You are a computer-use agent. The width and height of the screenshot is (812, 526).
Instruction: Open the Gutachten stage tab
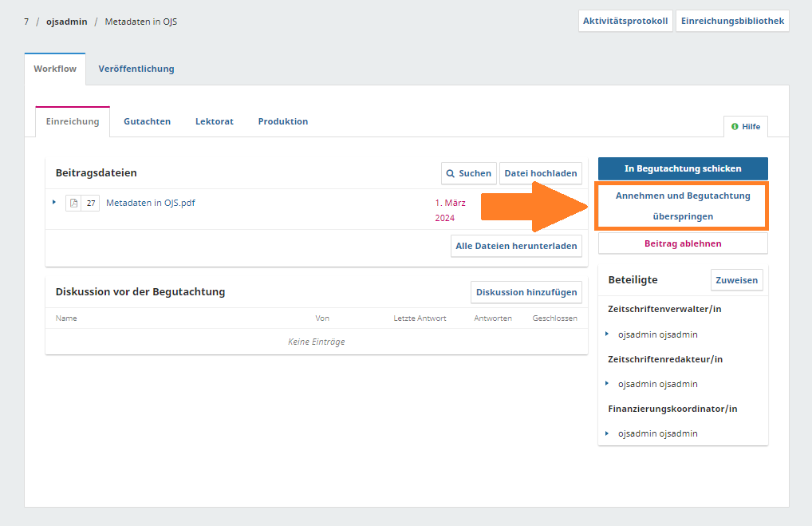tap(147, 121)
